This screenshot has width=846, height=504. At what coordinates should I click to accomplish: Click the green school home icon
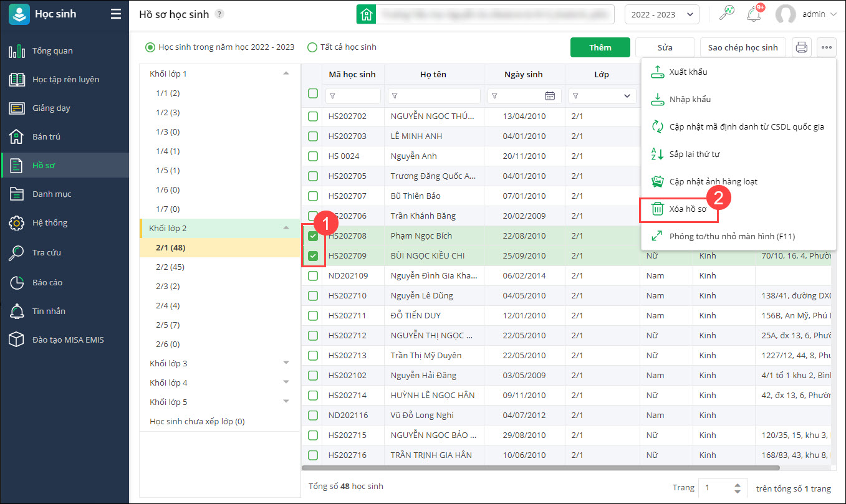366,14
